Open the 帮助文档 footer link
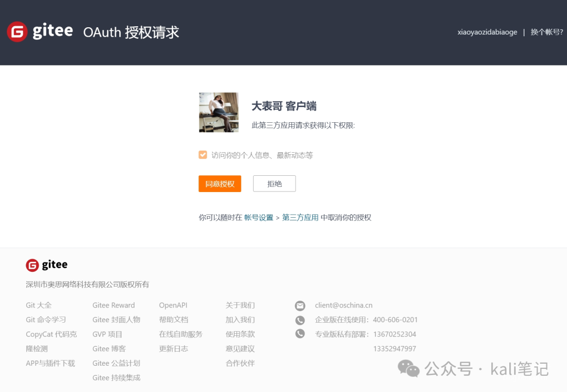 pyautogui.click(x=174, y=320)
